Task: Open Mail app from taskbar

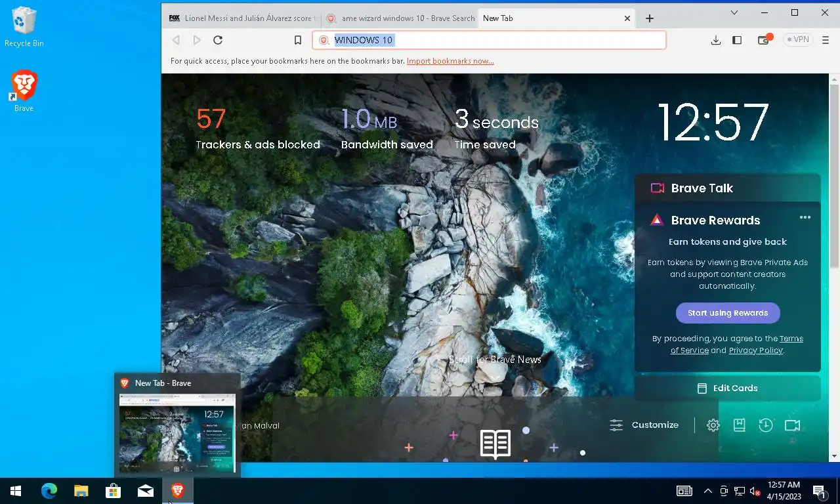Action: pyautogui.click(x=146, y=491)
